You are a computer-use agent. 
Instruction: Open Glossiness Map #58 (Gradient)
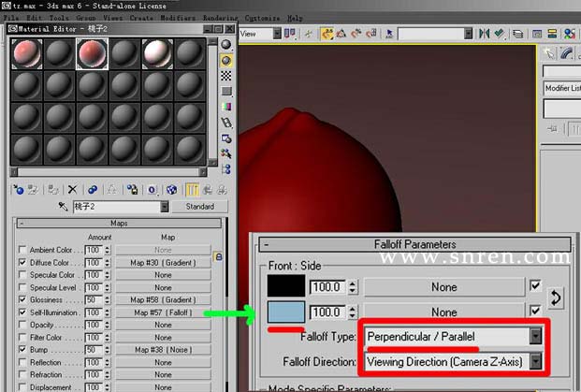coord(163,299)
